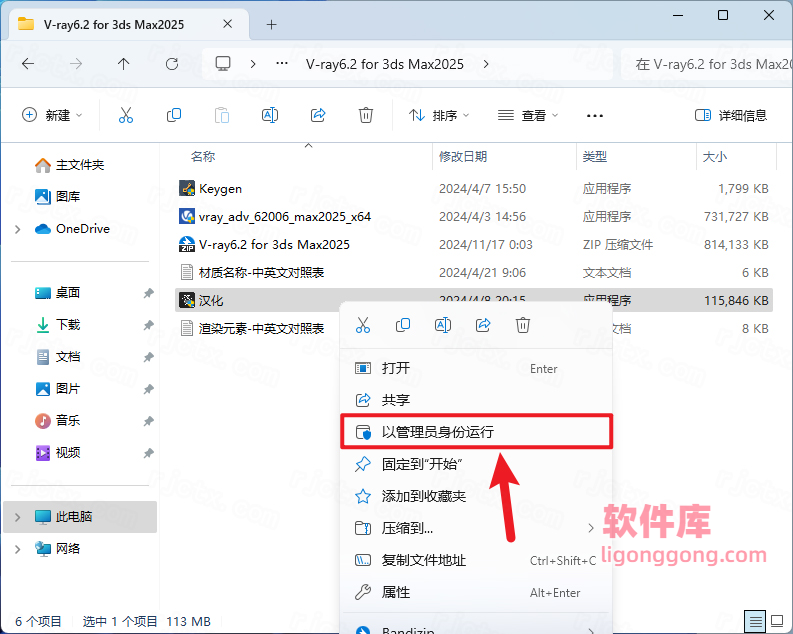
Task: Click the search box input
Action: coord(708,64)
